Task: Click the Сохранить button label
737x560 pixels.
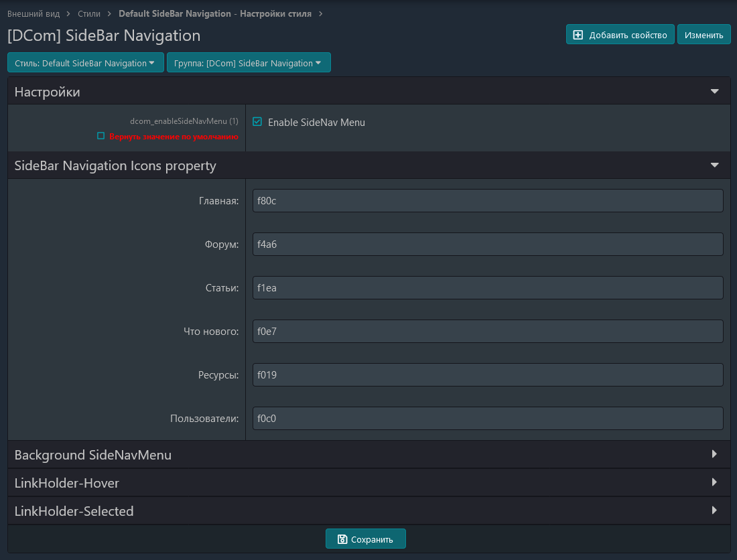Action: pyautogui.click(x=372, y=539)
